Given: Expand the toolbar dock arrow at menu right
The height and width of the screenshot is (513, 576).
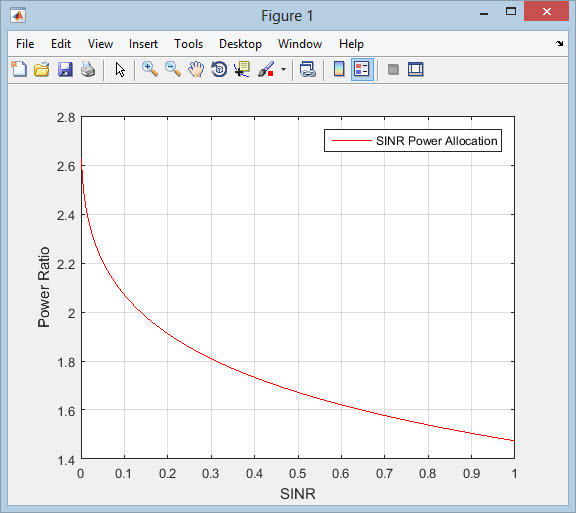Looking at the screenshot, I should point(559,43).
